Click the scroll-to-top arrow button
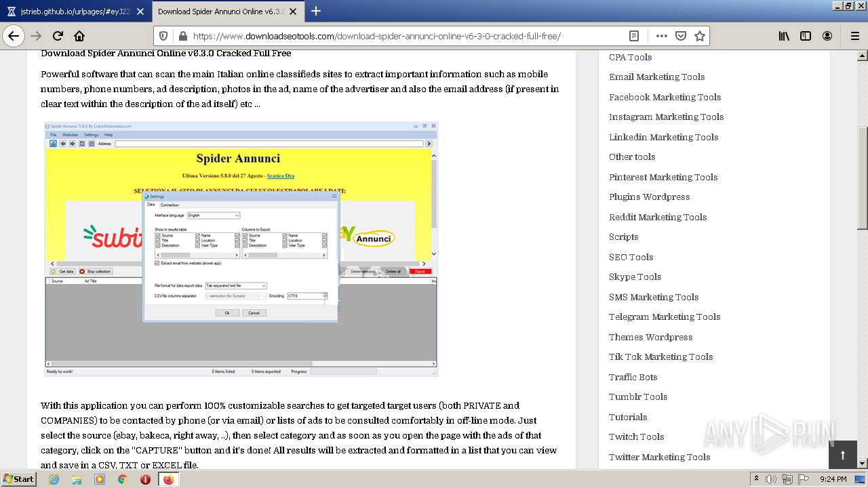Screen dimensions: 868x488 coord(842,455)
